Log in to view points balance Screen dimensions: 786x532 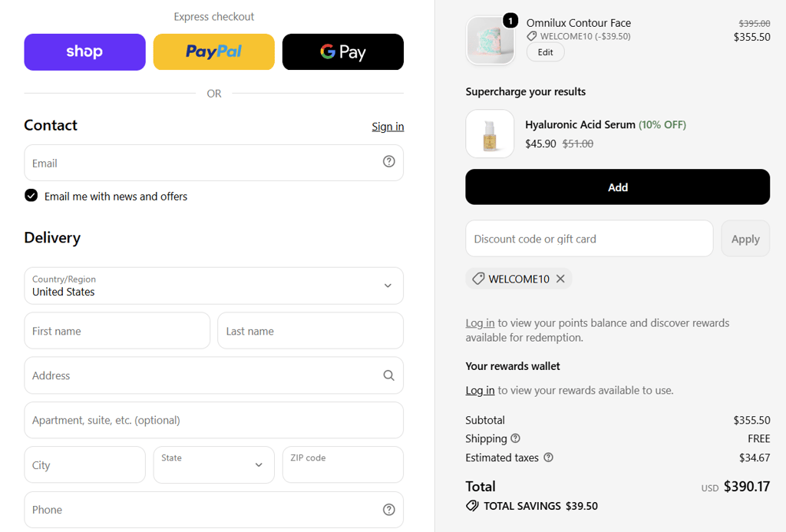click(480, 323)
